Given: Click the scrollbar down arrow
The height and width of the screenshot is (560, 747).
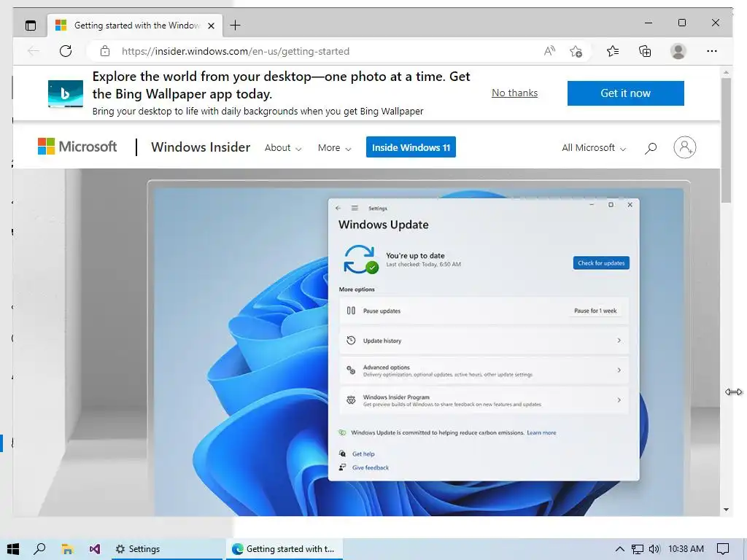Looking at the screenshot, I should pyautogui.click(x=726, y=510).
